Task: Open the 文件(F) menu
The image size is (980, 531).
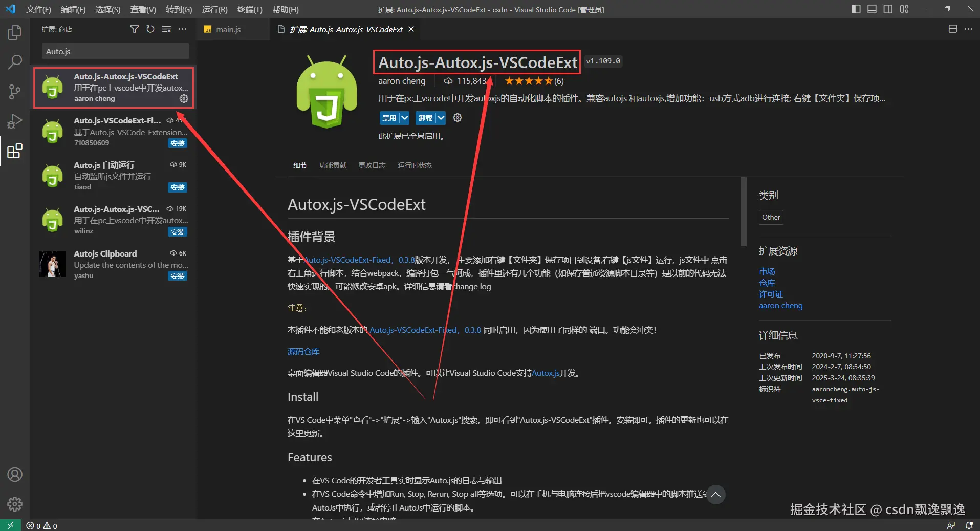Action: point(38,10)
